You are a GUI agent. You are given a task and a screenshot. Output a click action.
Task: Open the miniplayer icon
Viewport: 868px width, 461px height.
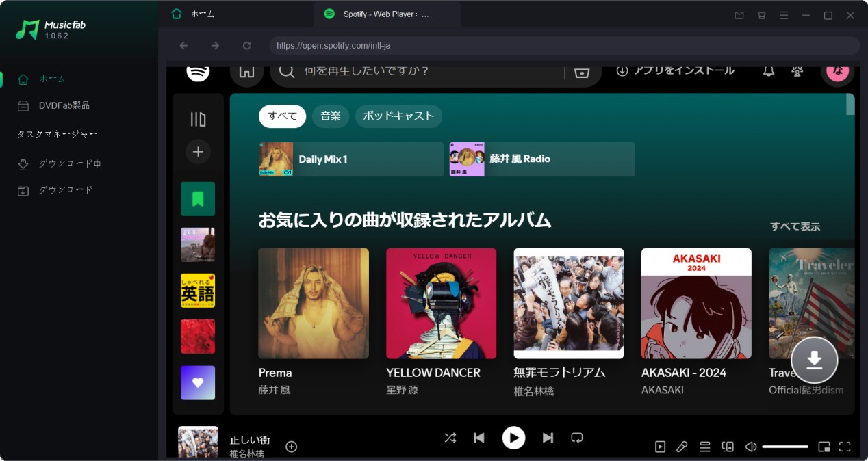pyautogui.click(x=825, y=446)
